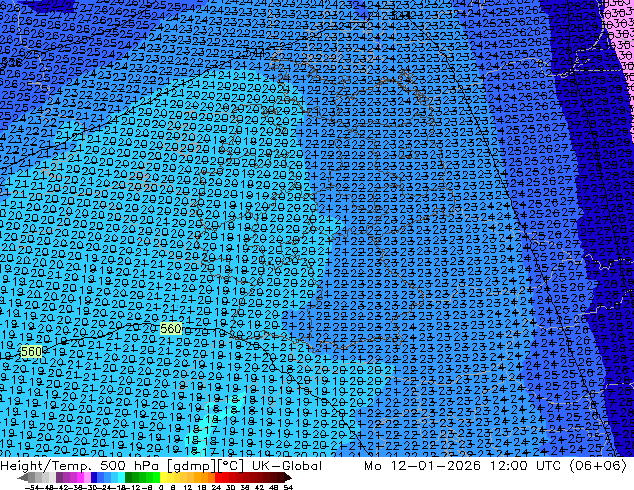Click the date 'Mo 12-01-2026'
The image size is (634, 490).
[422, 466]
